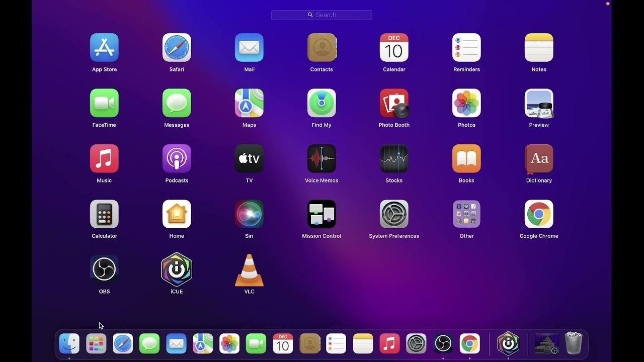Open OBS from the Launchpad grid

click(x=104, y=269)
